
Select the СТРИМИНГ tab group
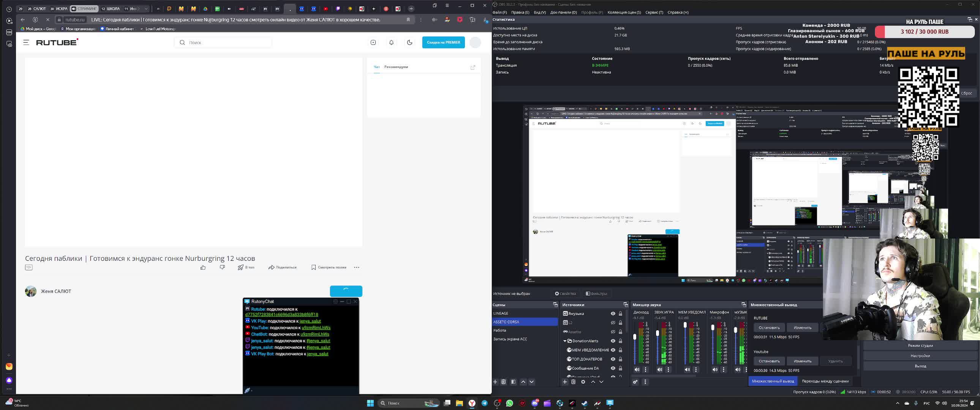84,9
